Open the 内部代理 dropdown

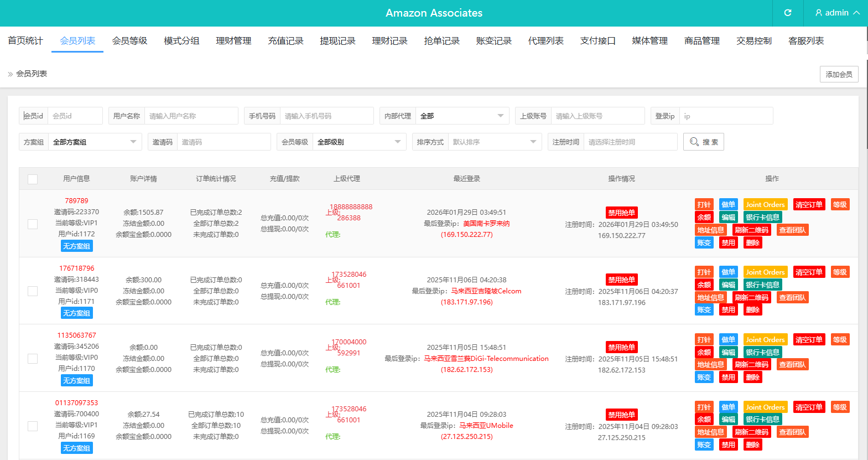tap(462, 116)
